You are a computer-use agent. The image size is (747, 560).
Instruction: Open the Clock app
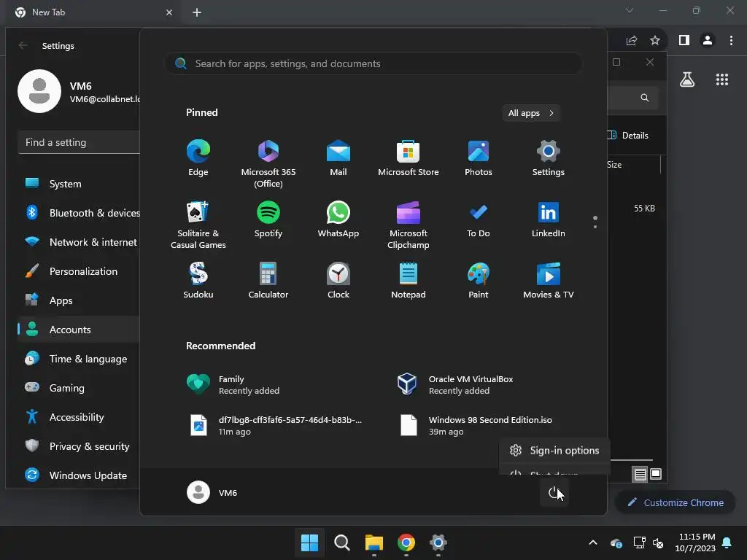click(x=338, y=281)
